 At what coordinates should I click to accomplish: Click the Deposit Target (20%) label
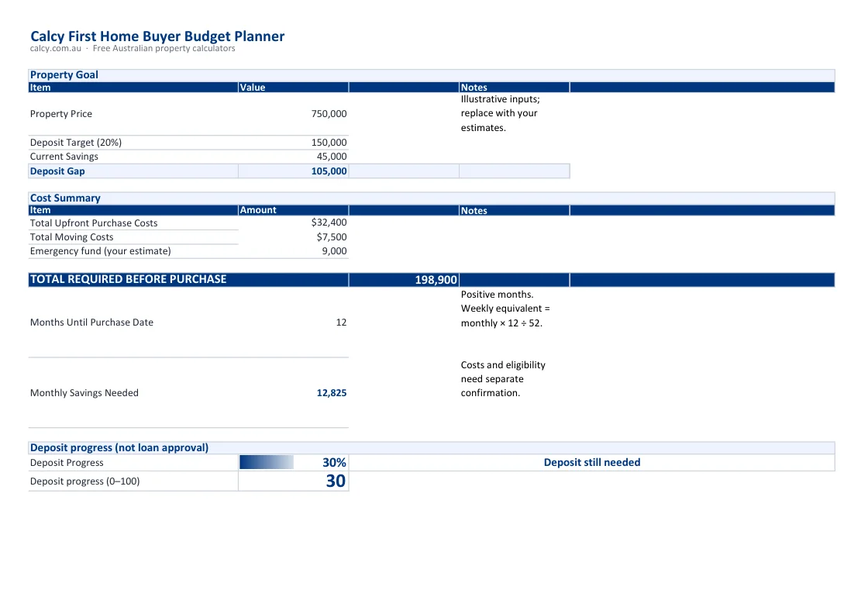pyautogui.click(x=76, y=143)
